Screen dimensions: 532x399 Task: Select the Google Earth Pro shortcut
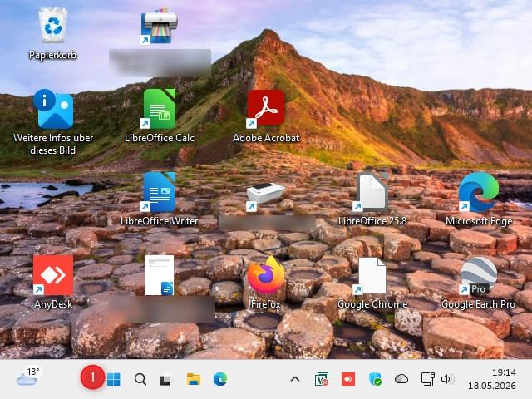click(x=479, y=275)
